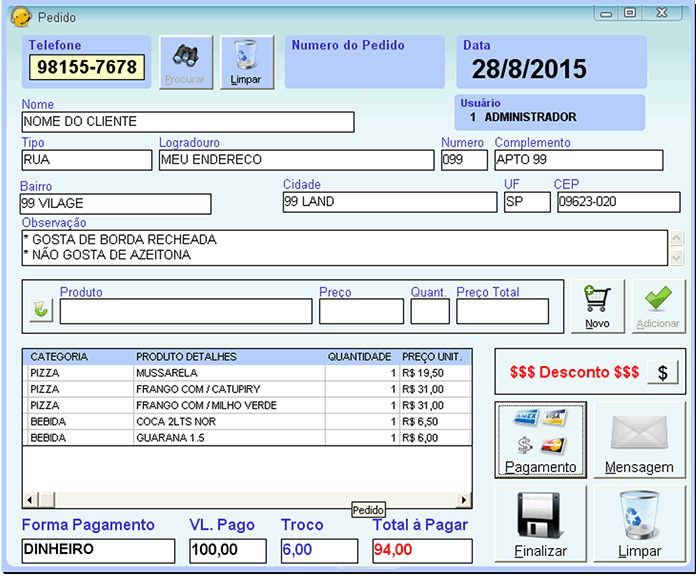Click the R$ 19,50 price cell
The image size is (700, 578).
tap(435, 373)
